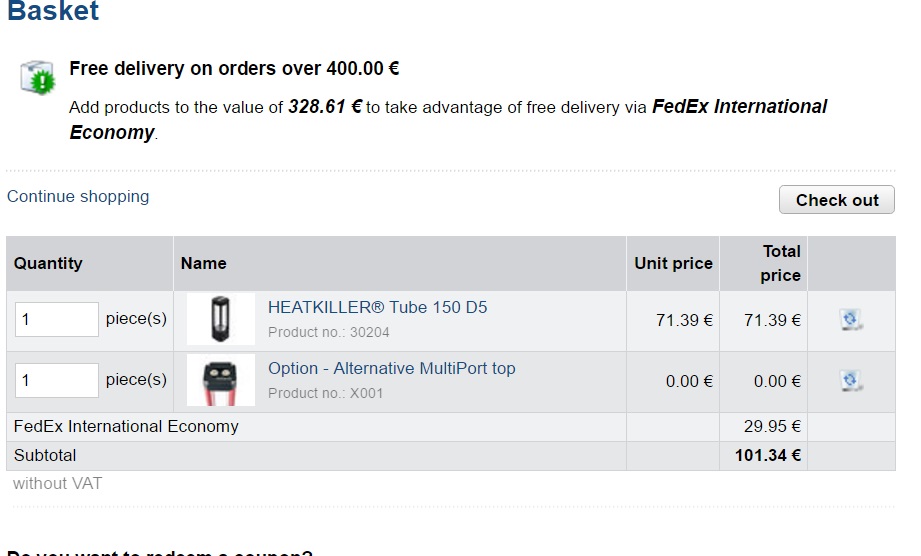921x556 pixels.
Task: Focus the quantity field for the MultiPort top option
Action: click(x=56, y=380)
